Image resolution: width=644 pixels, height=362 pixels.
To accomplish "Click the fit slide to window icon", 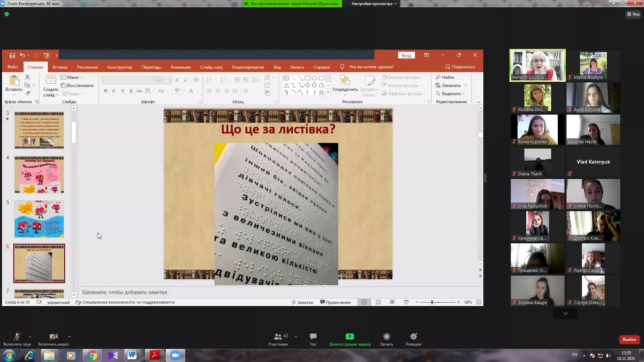I will point(479,302).
